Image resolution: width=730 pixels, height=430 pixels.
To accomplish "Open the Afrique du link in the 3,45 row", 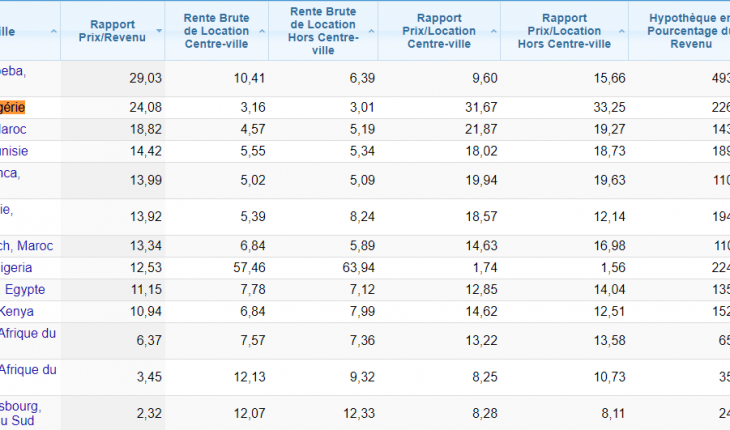I will tap(28, 370).
